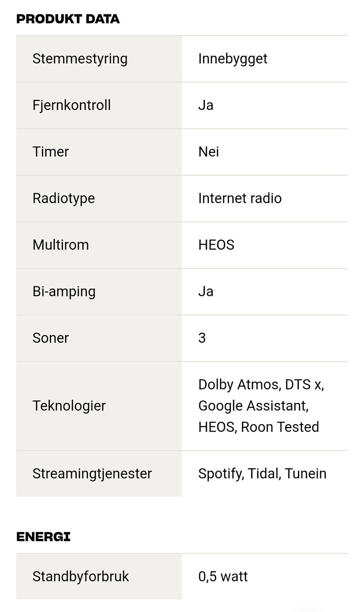Tap the 0,5 watt standby value
The height and width of the screenshot is (612, 364).
(223, 576)
